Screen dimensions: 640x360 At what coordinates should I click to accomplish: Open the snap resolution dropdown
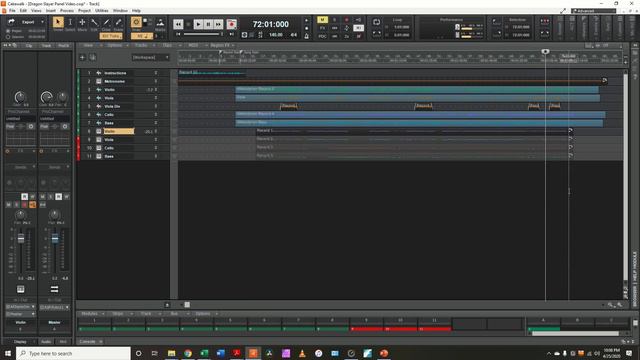pyautogui.click(x=142, y=36)
